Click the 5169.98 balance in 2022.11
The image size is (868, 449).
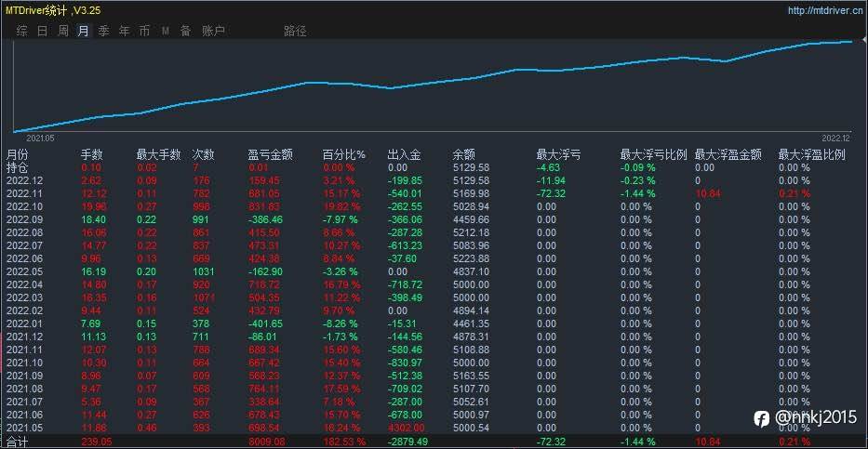(x=471, y=193)
